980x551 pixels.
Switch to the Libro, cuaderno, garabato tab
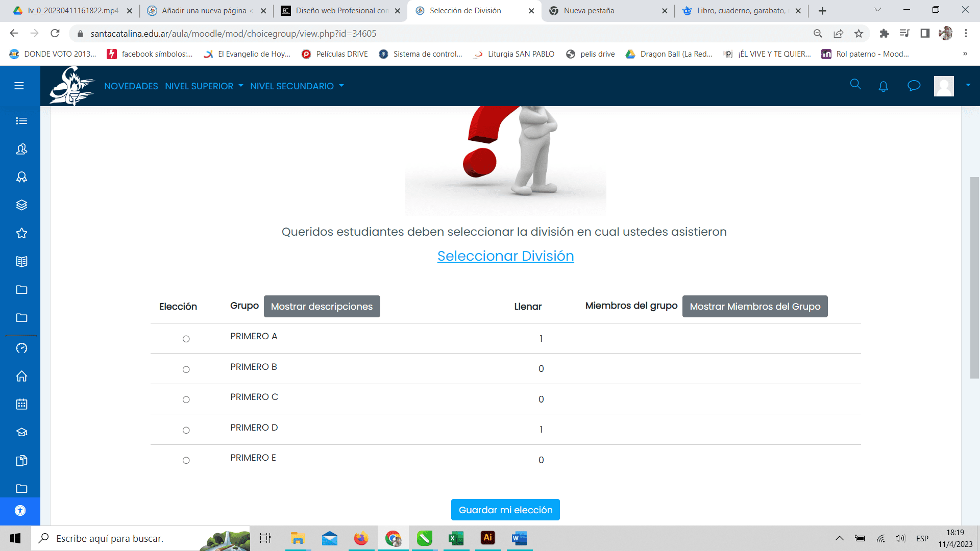741,11
